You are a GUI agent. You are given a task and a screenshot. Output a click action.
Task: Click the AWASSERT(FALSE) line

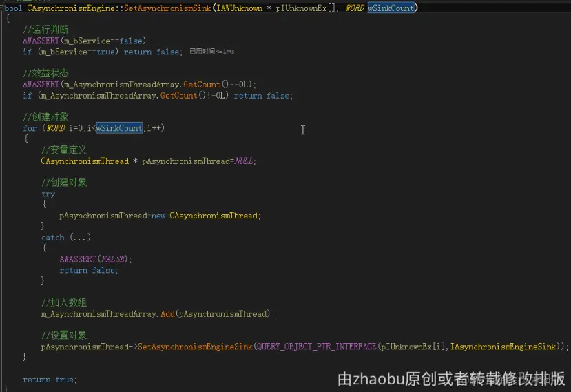coord(96,260)
